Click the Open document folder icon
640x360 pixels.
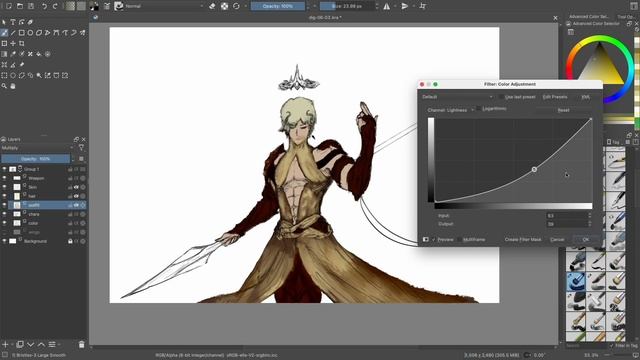[20, 6]
